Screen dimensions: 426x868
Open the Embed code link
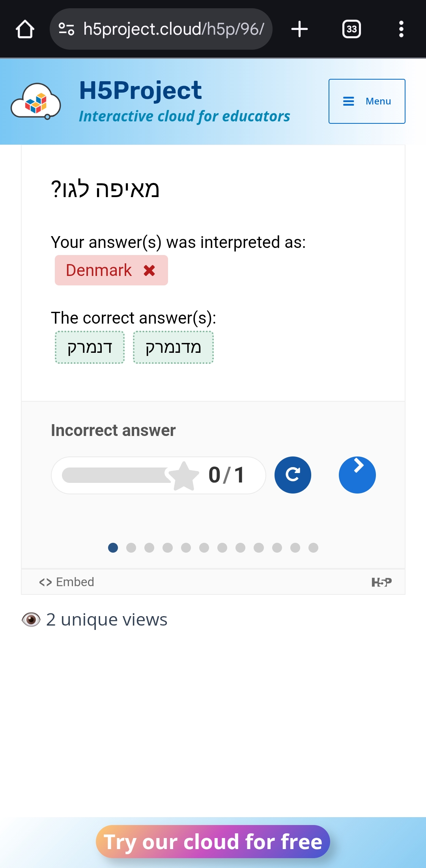(x=67, y=582)
